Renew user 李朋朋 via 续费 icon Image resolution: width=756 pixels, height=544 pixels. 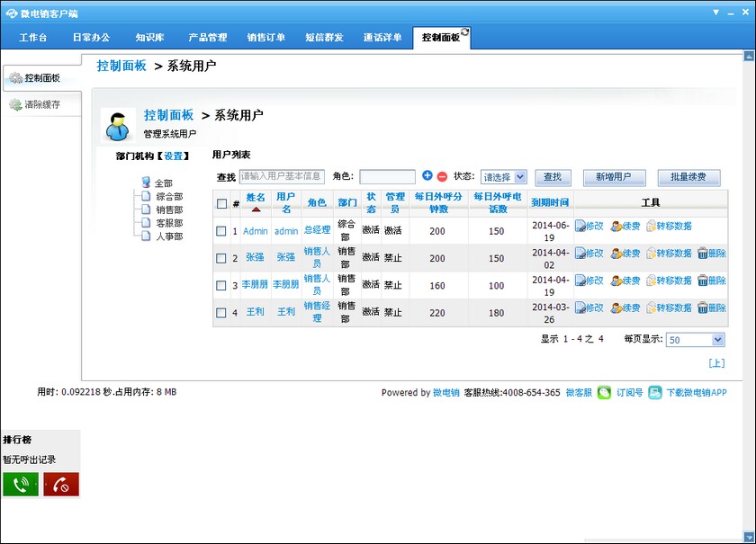pyautogui.click(x=616, y=281)
